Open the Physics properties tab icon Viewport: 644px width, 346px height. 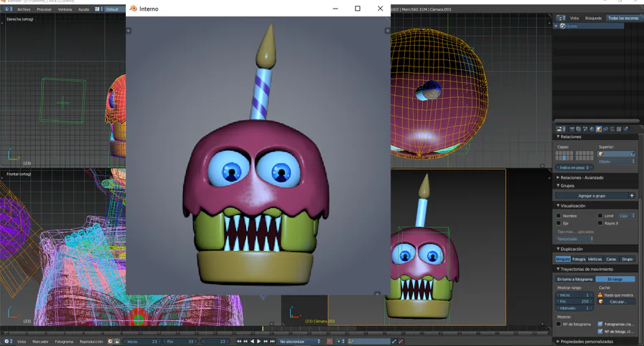click(625, 129)
